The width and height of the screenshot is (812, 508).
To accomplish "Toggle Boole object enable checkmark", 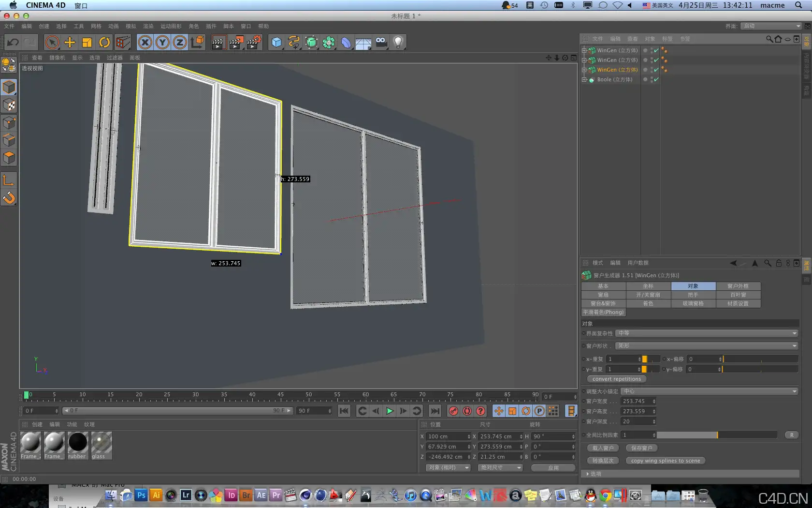I will point(656,79).
